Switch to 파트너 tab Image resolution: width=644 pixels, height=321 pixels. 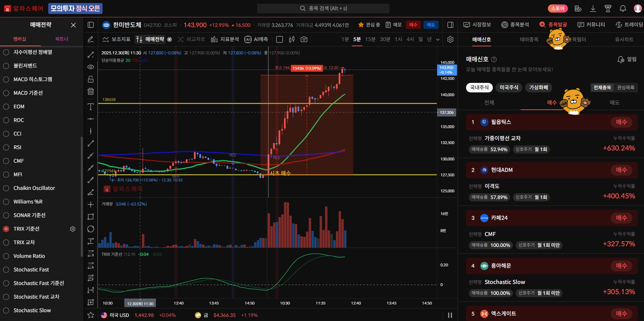coord(62,39)
